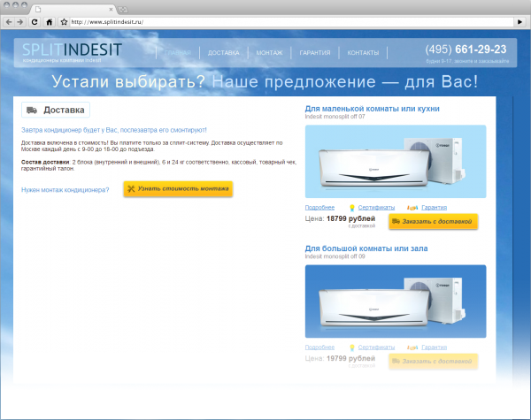Order the 18799 рублей unit with delivery
Screen dimensions: 531x420
[433, 222]
